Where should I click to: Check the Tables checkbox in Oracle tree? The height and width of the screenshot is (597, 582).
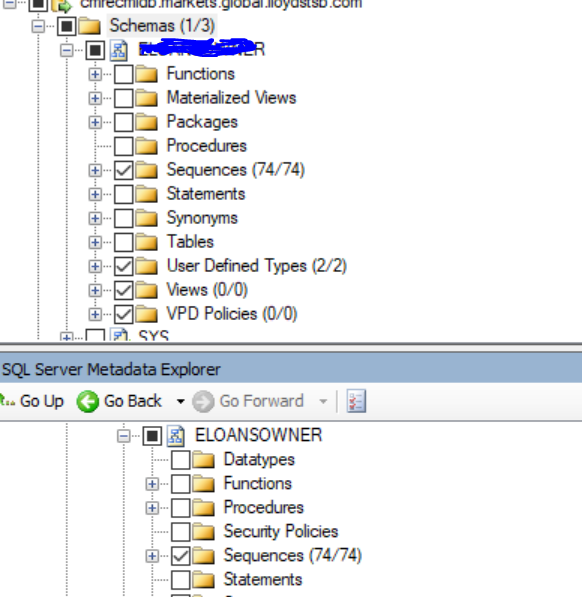(123, 242)
